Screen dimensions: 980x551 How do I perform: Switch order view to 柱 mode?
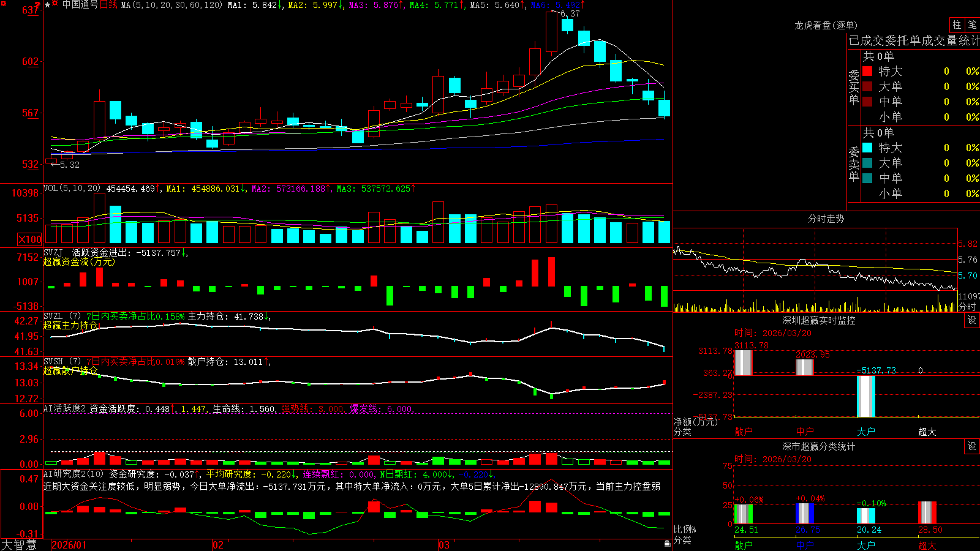(x=957, y=24)
